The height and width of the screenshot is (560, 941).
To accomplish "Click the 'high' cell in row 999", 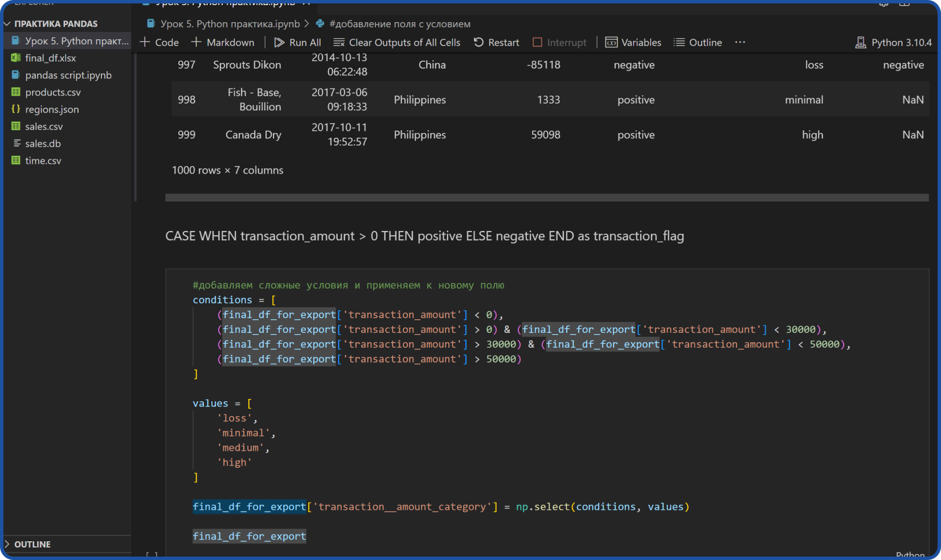I will click(x=812, y=135).
